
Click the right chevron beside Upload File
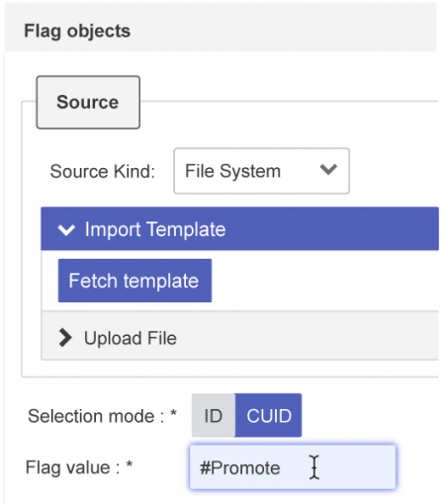[65, 338]
